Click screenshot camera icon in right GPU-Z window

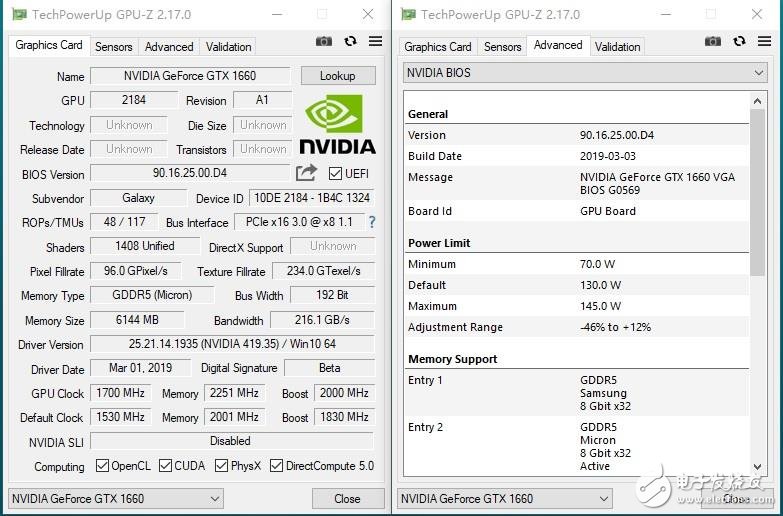(713, 41)
